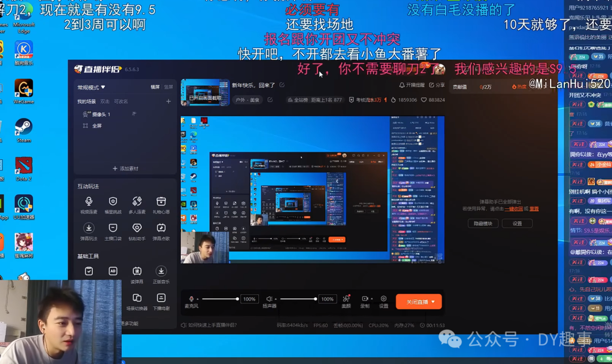Click the clipboard checkmark tool icon

[88, 271]
